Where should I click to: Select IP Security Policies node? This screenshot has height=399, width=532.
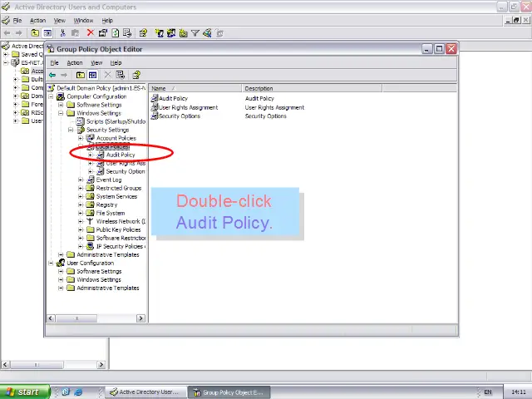(121, 246)
